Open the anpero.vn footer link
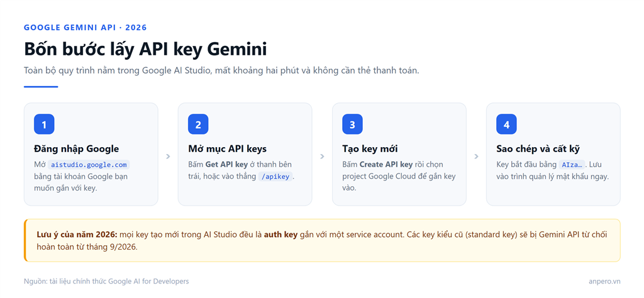This screenshot has height=298, width=644. coord(604,281)
